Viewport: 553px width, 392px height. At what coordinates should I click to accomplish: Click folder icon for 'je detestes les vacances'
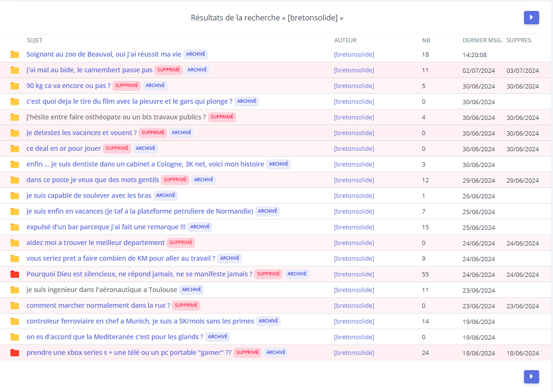point(15,133)
